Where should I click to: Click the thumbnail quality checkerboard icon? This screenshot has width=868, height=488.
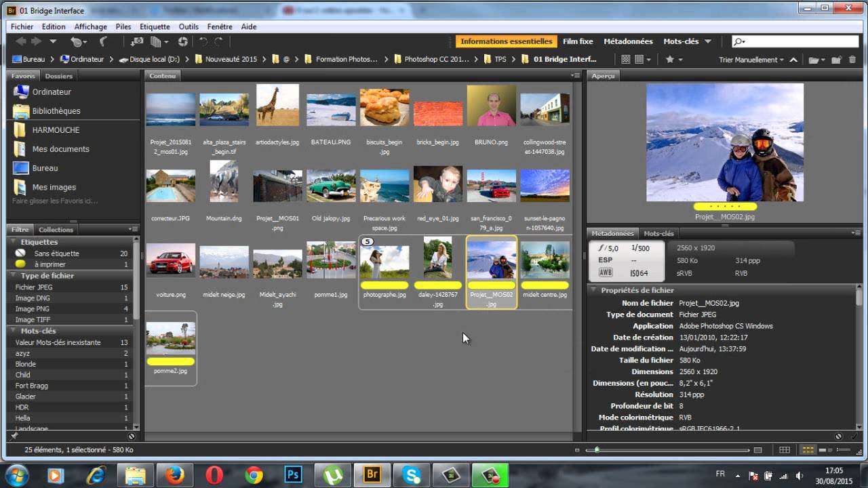[x=626, y=60]
